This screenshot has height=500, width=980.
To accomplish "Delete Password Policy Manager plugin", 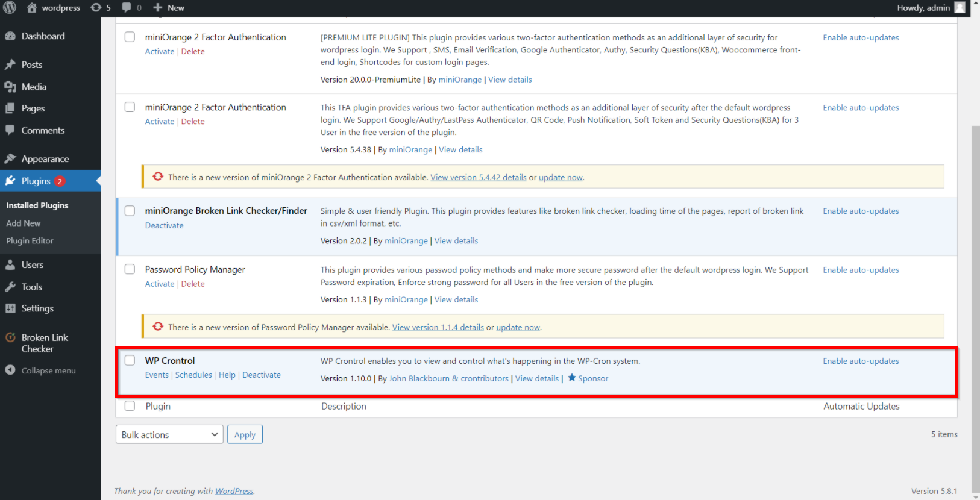I will [x=193, y=284].
